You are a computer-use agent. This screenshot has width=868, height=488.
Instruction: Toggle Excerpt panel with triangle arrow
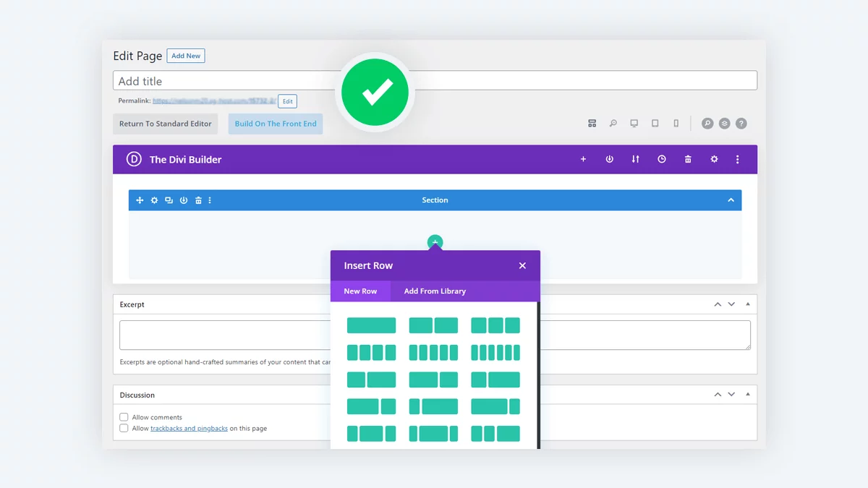click(x=748, y=304)
